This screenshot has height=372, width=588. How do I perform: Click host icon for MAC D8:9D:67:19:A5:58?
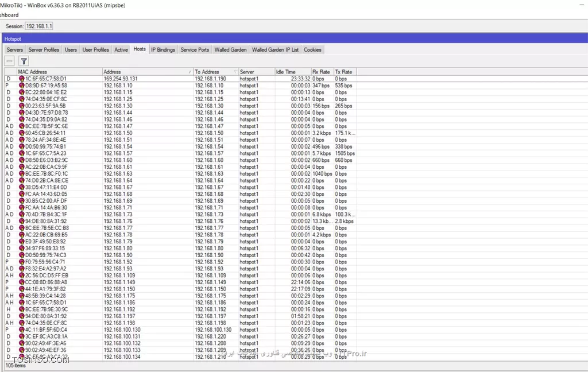pyautogui.click(x=21, y=86)
